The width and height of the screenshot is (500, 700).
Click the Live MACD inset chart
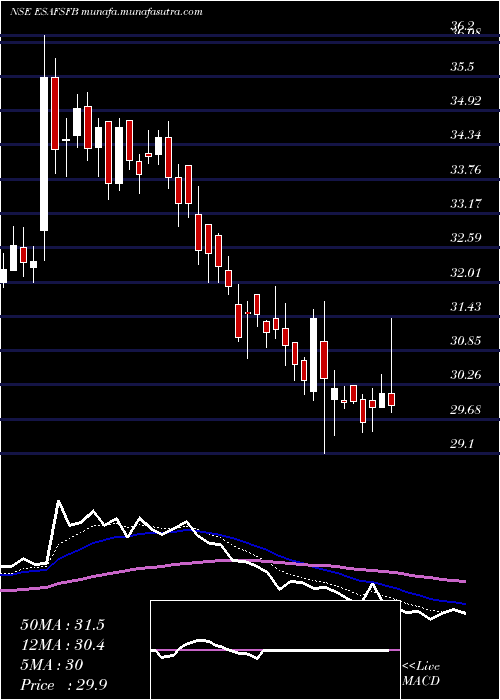[275, 650]
